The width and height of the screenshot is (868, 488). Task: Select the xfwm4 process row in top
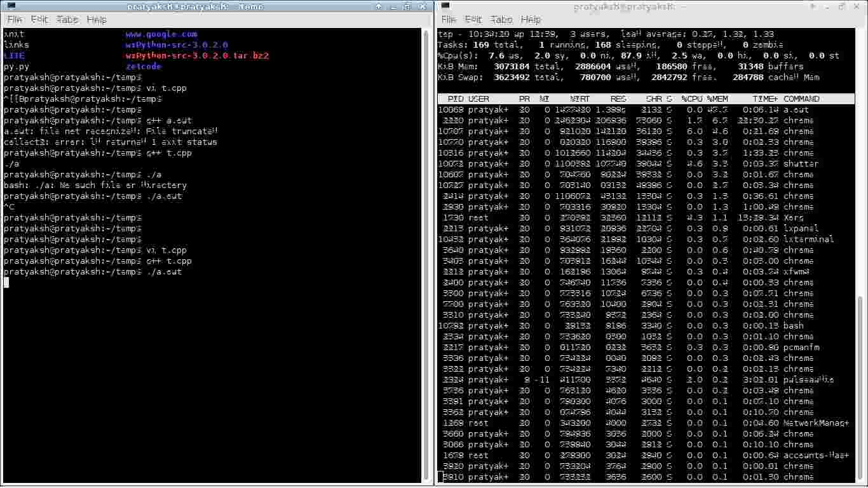coord(646,271)
